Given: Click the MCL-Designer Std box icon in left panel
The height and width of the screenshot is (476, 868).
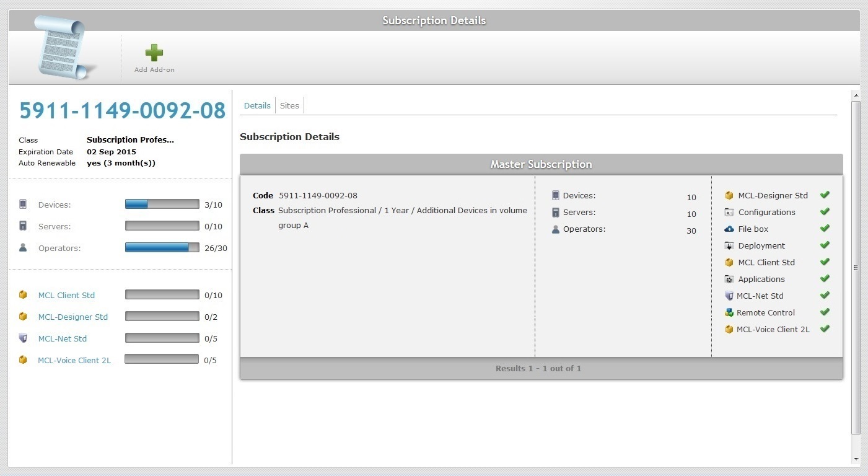Looking at the screenshot, I should click(x=23, y=316).
